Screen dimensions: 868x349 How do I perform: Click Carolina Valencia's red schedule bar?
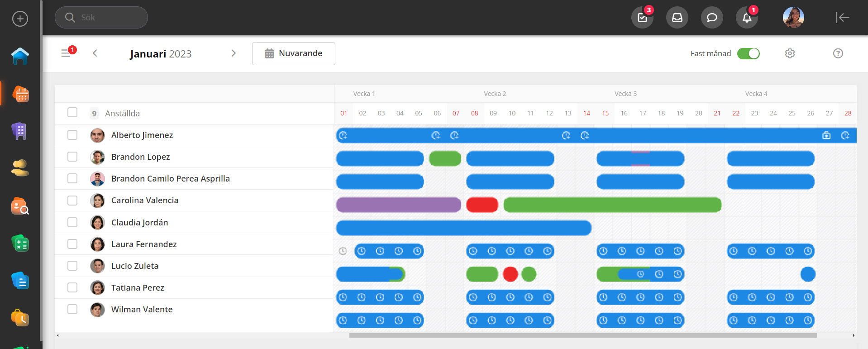coord(482,205)
